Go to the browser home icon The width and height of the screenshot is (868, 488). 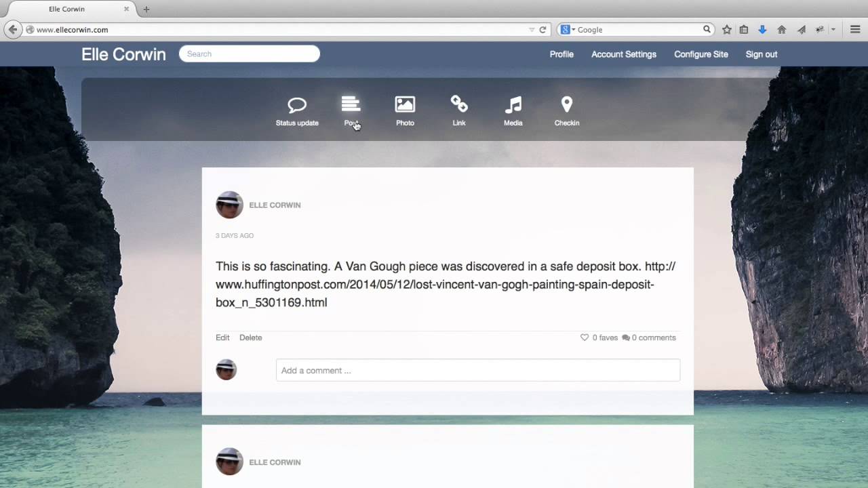[781, 30]
